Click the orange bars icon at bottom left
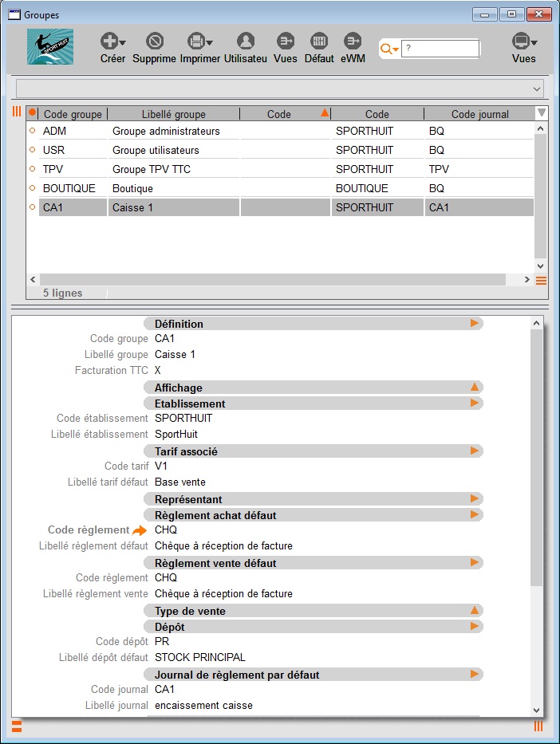The width and height of the screenshot is (560, 744). tap(16, 726)
